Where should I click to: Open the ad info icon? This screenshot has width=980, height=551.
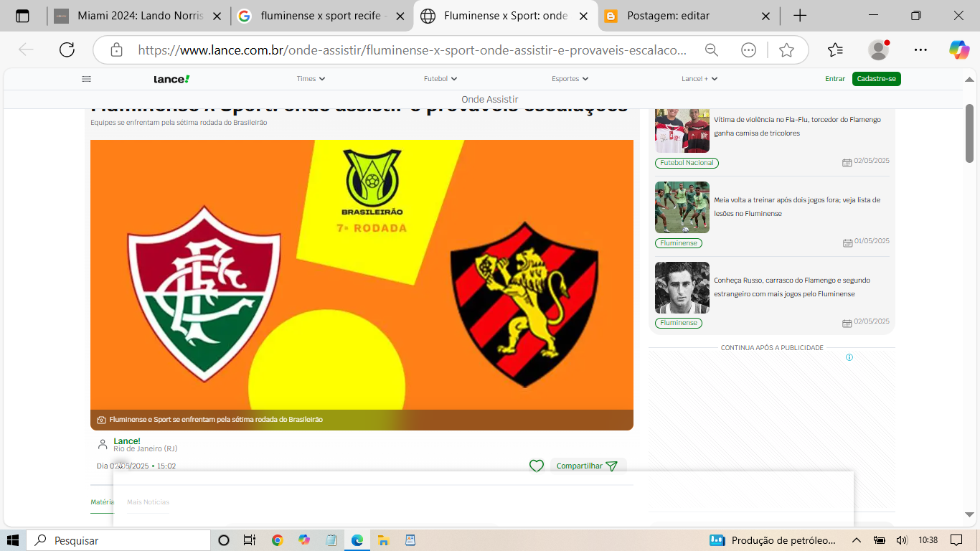[x=849, y=357]
